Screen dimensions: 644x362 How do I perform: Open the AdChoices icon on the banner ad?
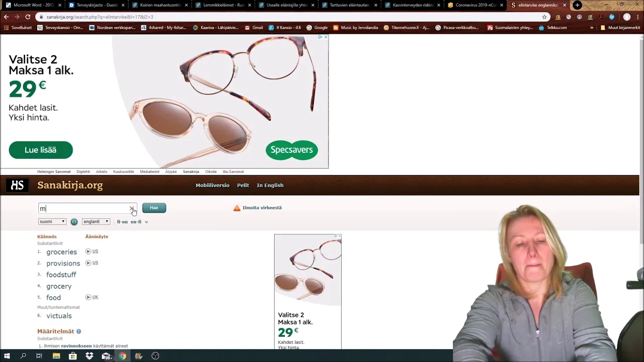[320, 37]
